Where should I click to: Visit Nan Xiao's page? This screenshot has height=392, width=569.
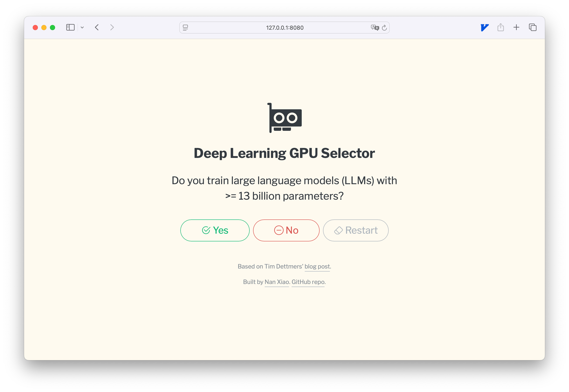coord(277,282)
